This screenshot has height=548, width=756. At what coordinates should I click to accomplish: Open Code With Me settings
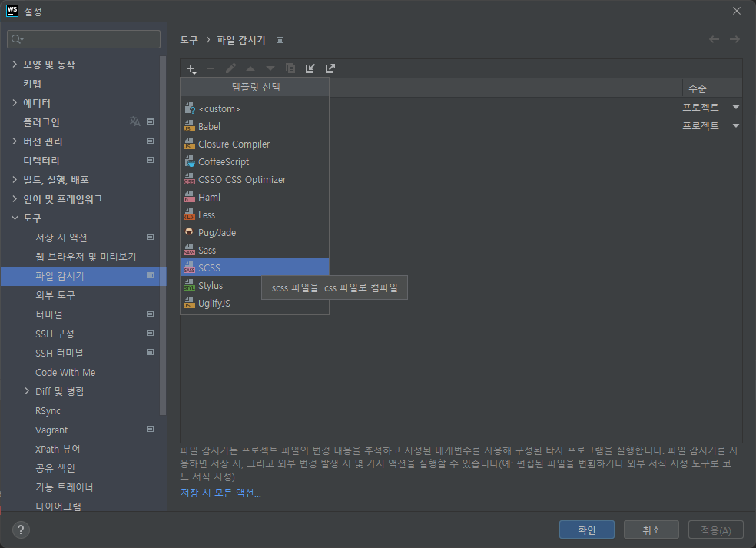[65, 373]
